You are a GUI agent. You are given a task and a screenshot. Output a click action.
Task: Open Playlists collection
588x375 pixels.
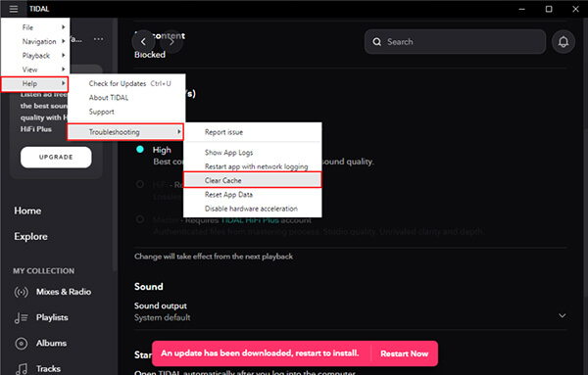pos(52,317)
